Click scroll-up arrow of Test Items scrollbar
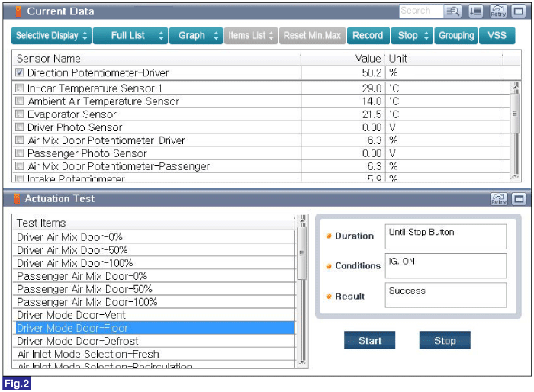534x392 pixels. 302,221
